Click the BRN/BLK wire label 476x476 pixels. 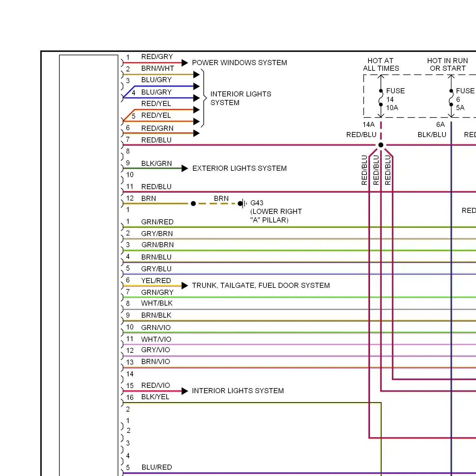156,315
